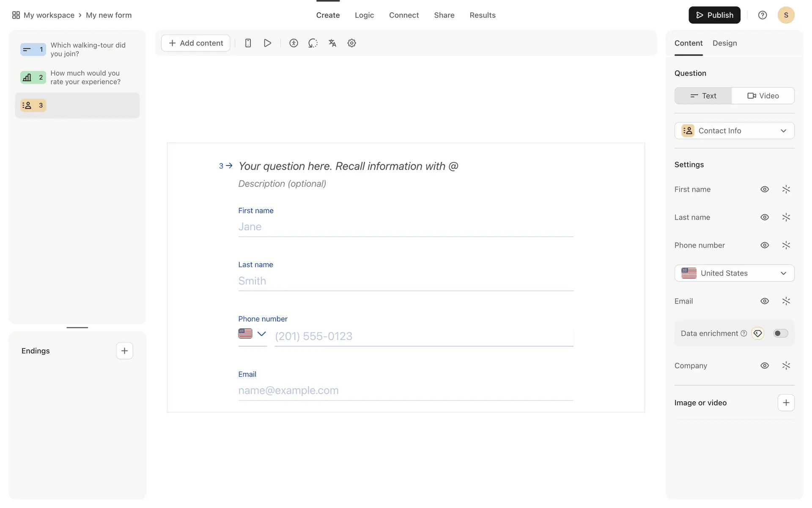Click the translate languages icon

click(x=332, y=43)
